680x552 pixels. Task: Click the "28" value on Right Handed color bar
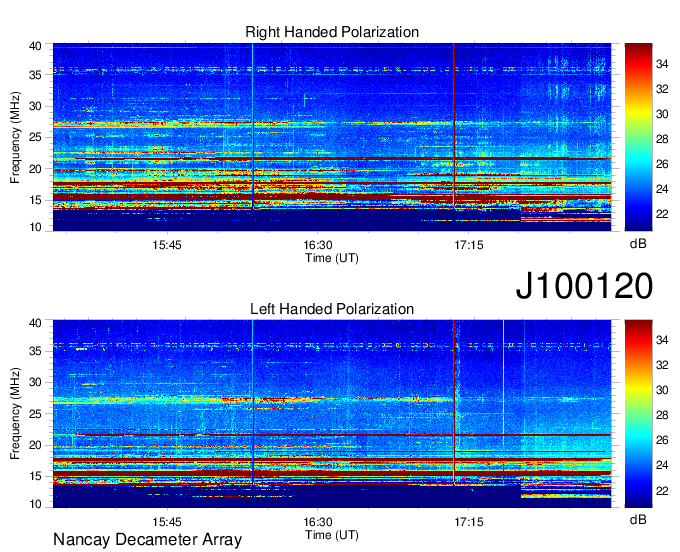[662, 139]
